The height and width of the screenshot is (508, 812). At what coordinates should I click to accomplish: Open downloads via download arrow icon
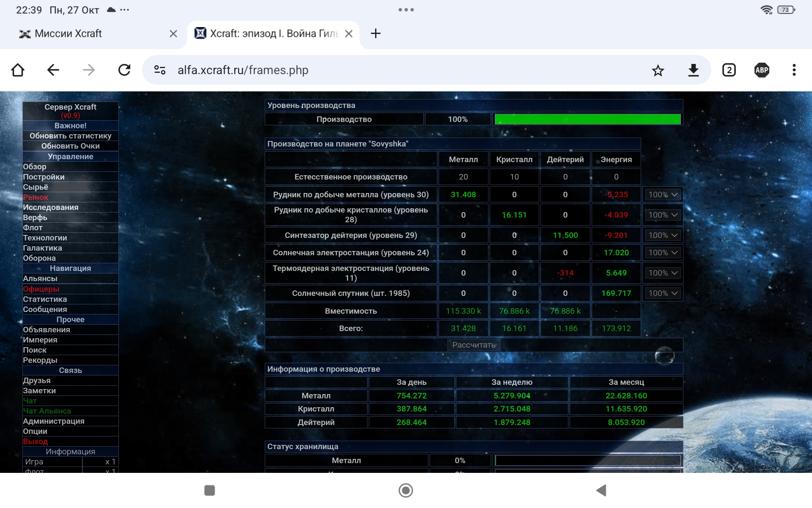tap(693, 70)
